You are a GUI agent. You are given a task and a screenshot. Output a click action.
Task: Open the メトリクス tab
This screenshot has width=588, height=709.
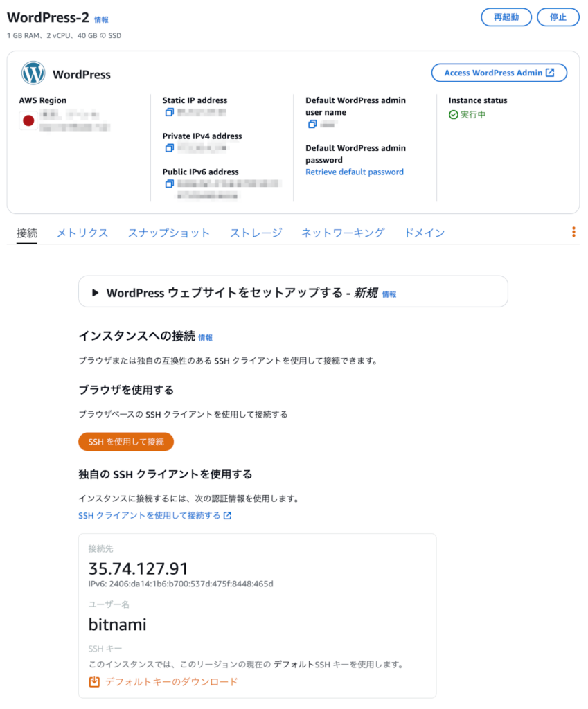tap(82, 233)
